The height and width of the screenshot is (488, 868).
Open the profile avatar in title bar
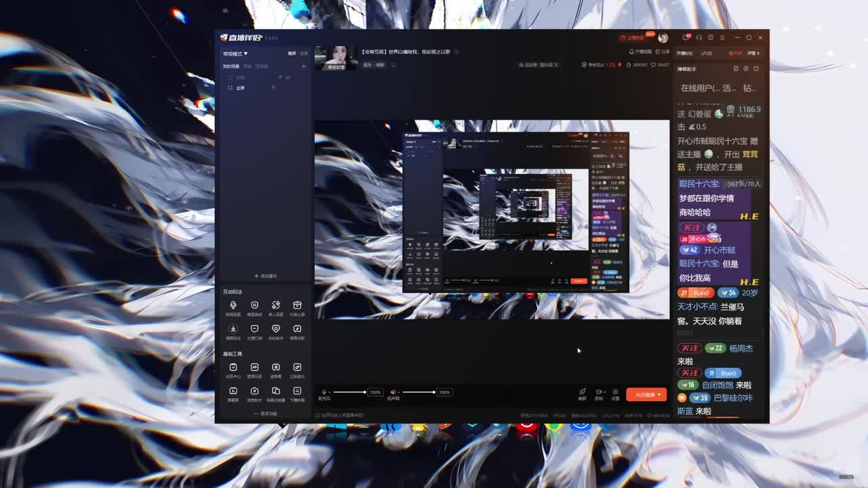pyautogui.click(x=663, y=37)
